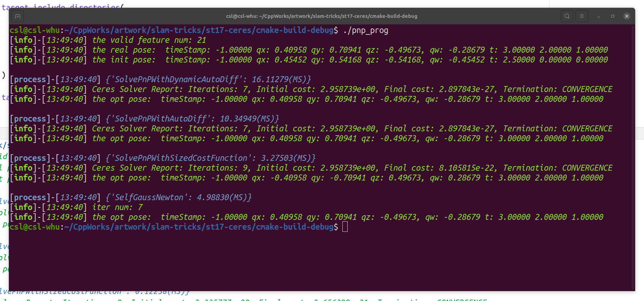Click the 'the real pose:' text
The height and width of the screenshot is (301, 644).
(x=124, y=50)
